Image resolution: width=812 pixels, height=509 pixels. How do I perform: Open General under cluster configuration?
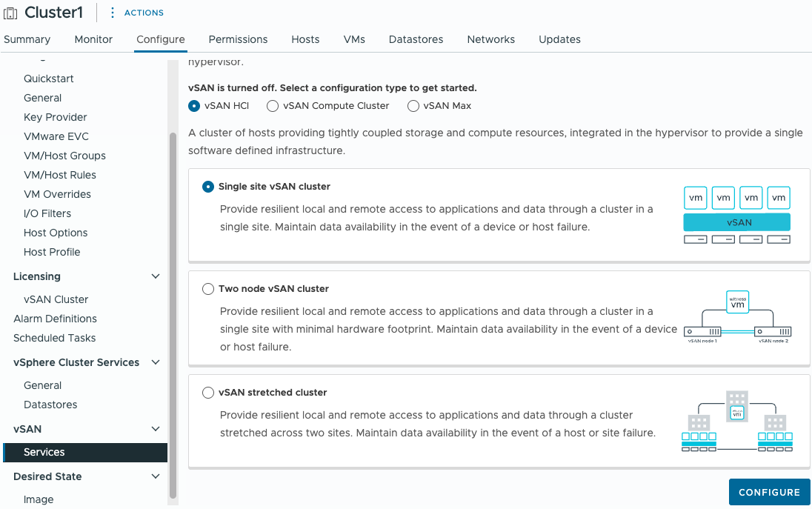pyautogui.click(x=42, y=98)
